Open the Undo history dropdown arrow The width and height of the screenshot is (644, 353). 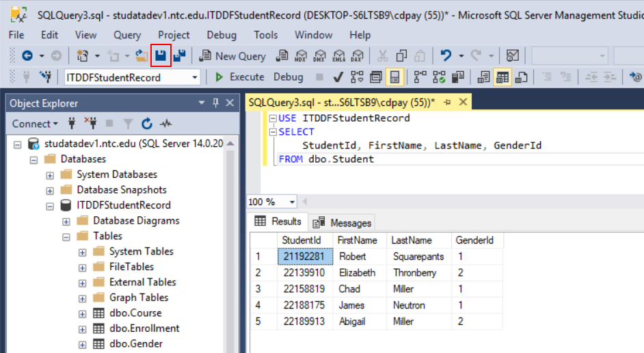[x=461, y=55]
